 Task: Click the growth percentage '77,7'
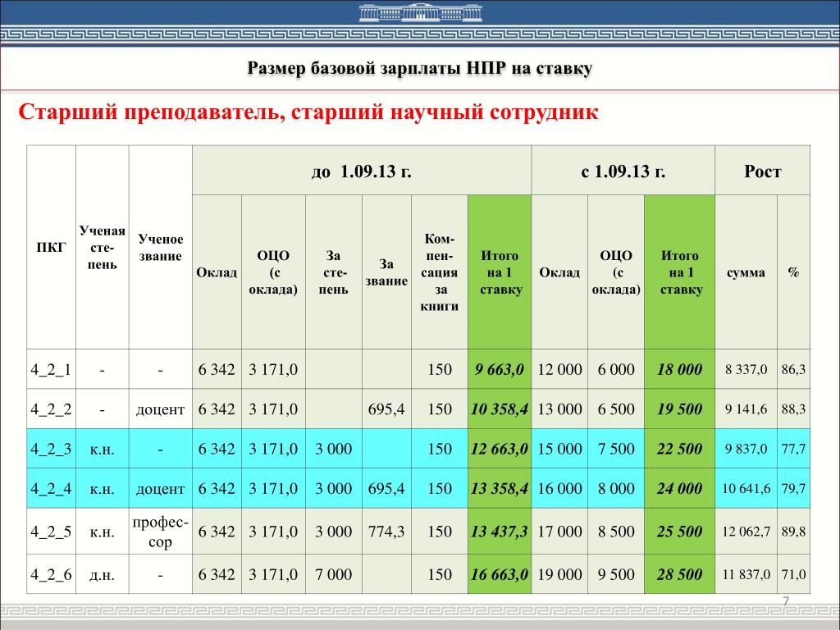tap(793, 449)
